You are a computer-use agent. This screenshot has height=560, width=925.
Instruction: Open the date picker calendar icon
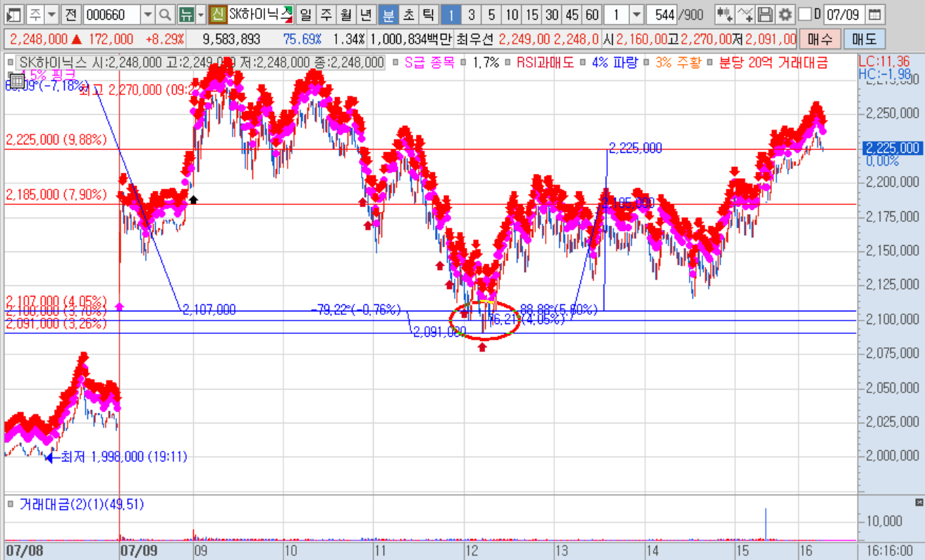(874, 14)
